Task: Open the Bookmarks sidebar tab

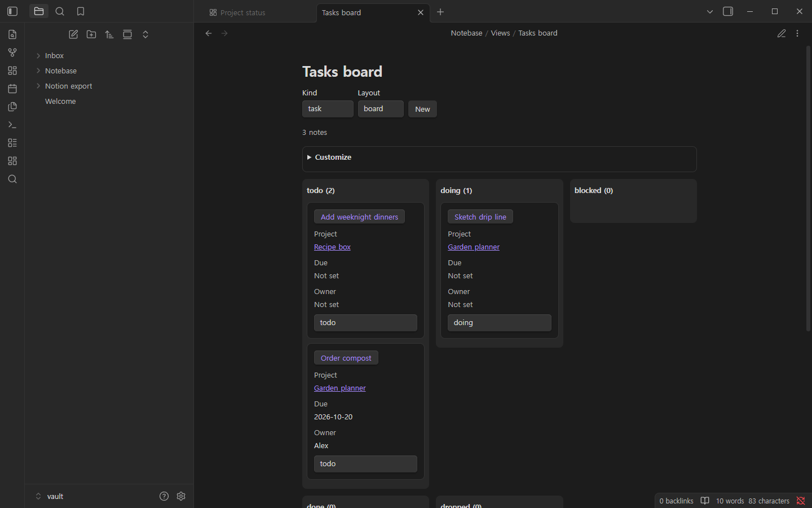Action: coord(81,11)
